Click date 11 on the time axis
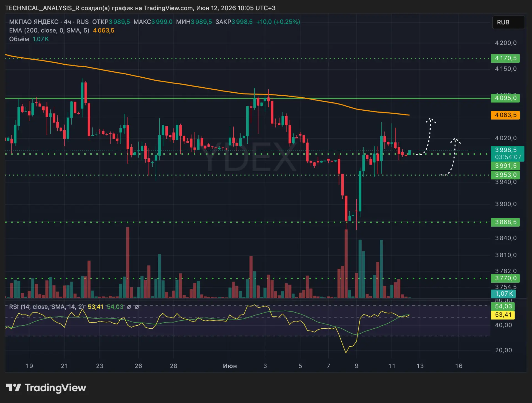 (392, 366)
